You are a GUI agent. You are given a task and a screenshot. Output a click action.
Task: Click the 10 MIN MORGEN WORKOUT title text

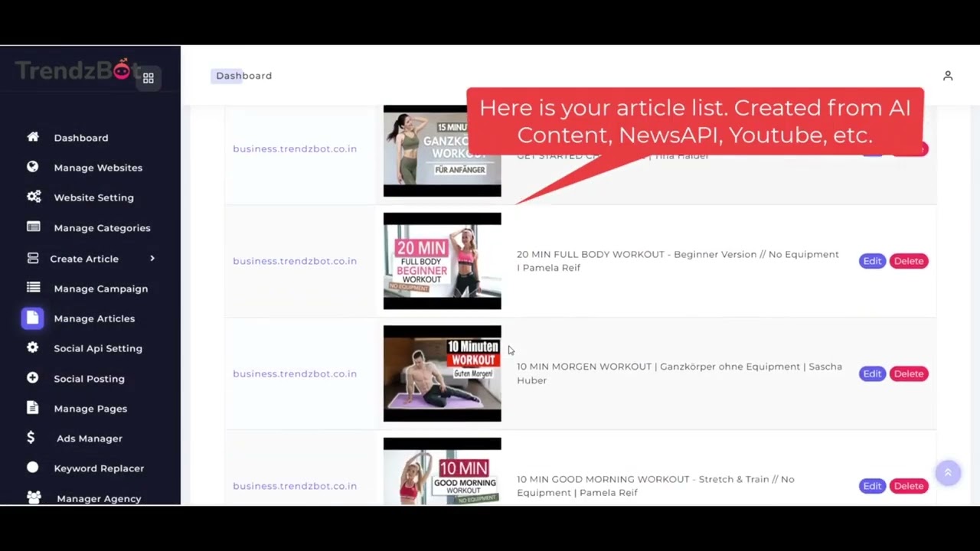pyautogui.click(x=679, y=373)
